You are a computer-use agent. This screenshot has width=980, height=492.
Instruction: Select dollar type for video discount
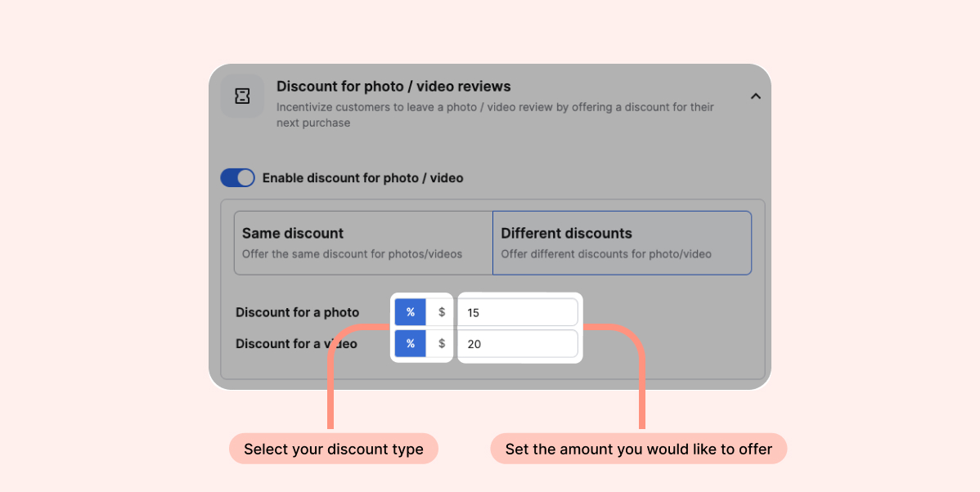(x=442, y=344)
